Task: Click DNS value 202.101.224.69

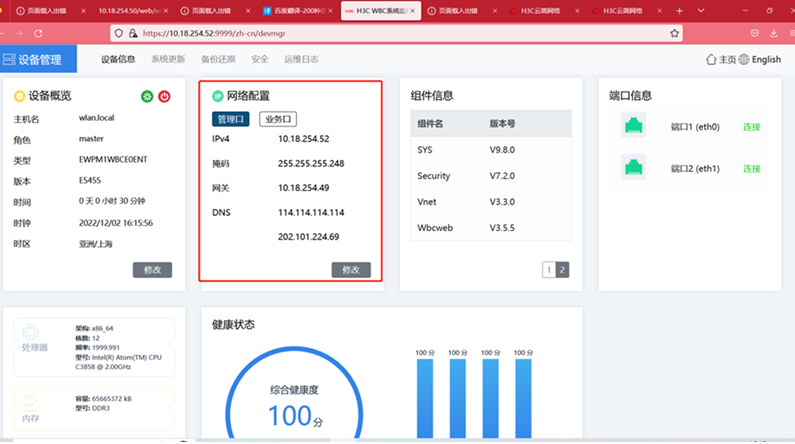Action: click(x=308, y=237)
